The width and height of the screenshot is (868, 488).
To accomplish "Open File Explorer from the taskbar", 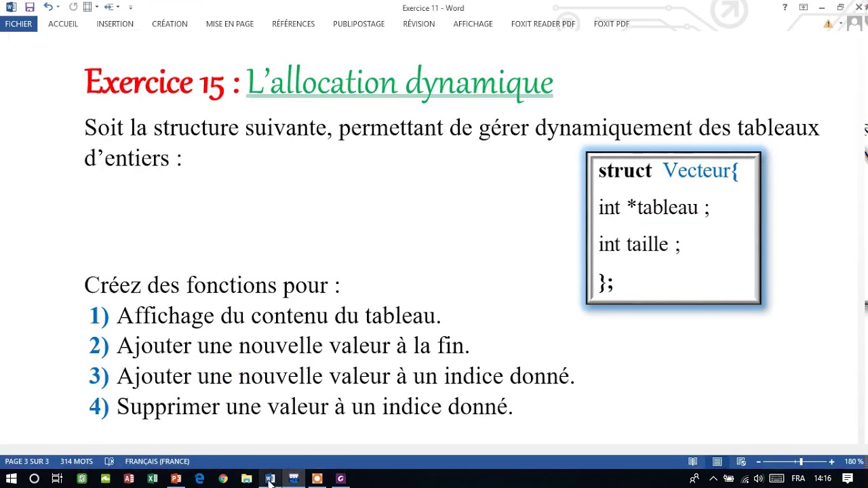I will pos(247,479).
